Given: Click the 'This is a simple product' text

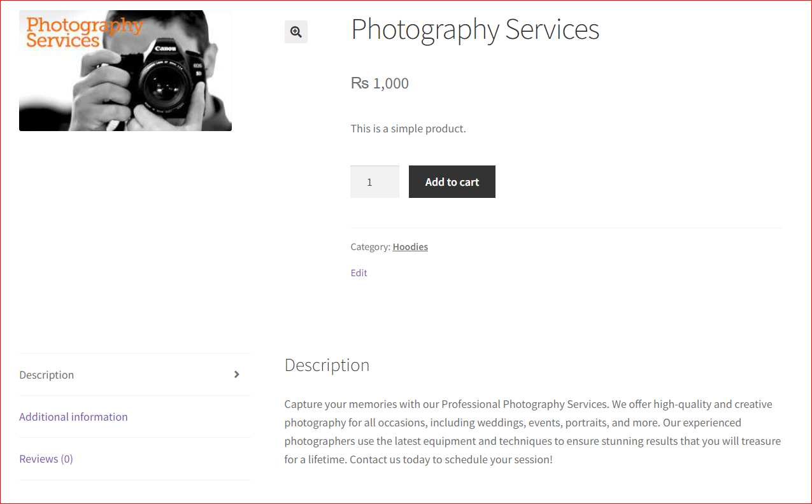Looking at the screenshot, I should 408,129.
